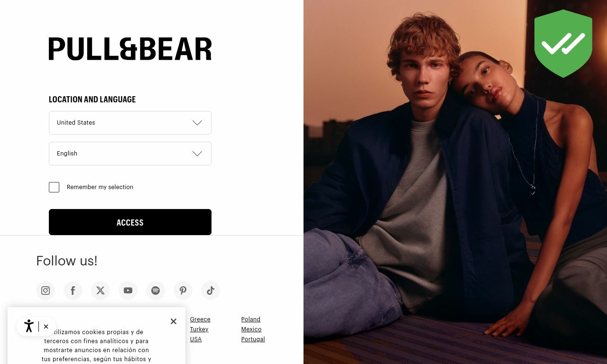The width and height of the screenshot is (607, 364).
Task: Follow the Mexico country link
Action: pos(251,329)
